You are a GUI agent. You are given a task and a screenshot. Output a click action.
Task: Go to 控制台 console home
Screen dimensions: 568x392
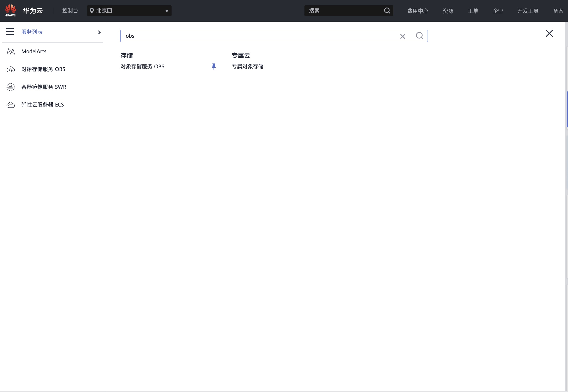(x=70, y=11)
